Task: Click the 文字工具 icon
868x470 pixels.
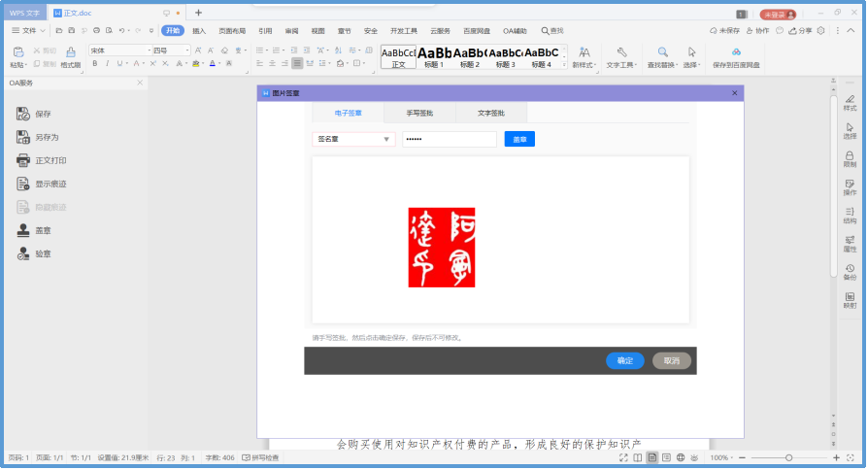Action: pyautogui.click(x=621, y=52)
